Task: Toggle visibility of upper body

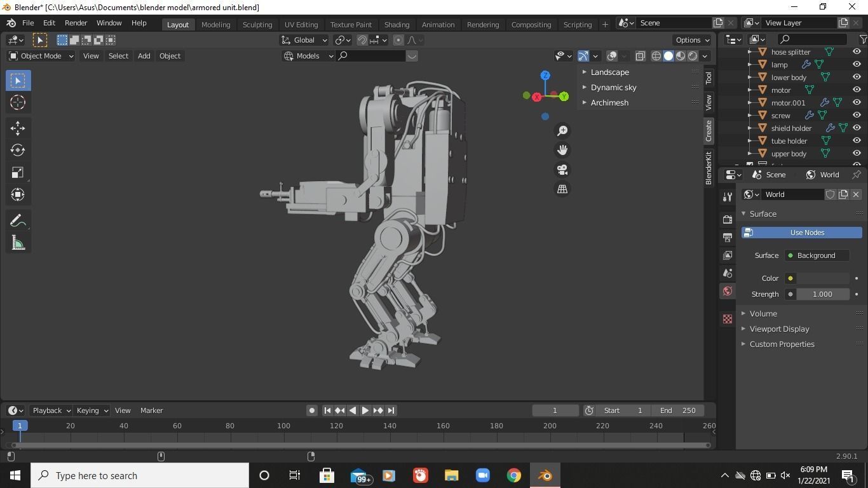Action: (x=857, y=154)
